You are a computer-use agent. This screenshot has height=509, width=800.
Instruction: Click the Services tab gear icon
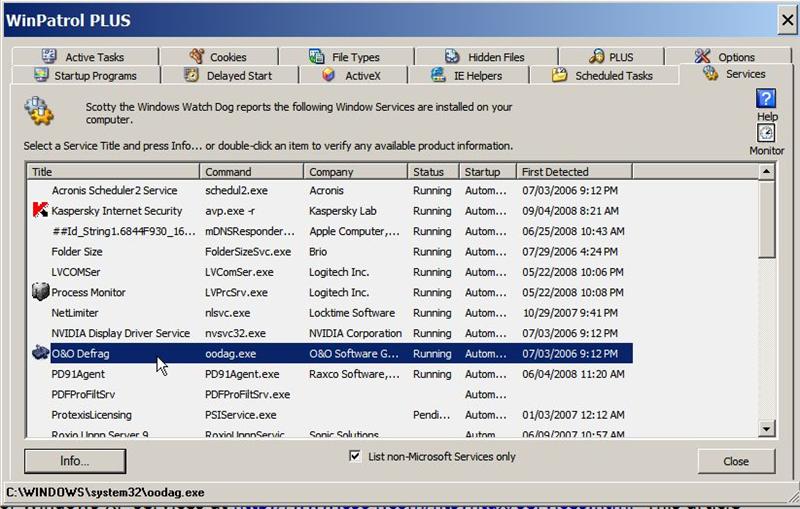click(x=710, y=73)
